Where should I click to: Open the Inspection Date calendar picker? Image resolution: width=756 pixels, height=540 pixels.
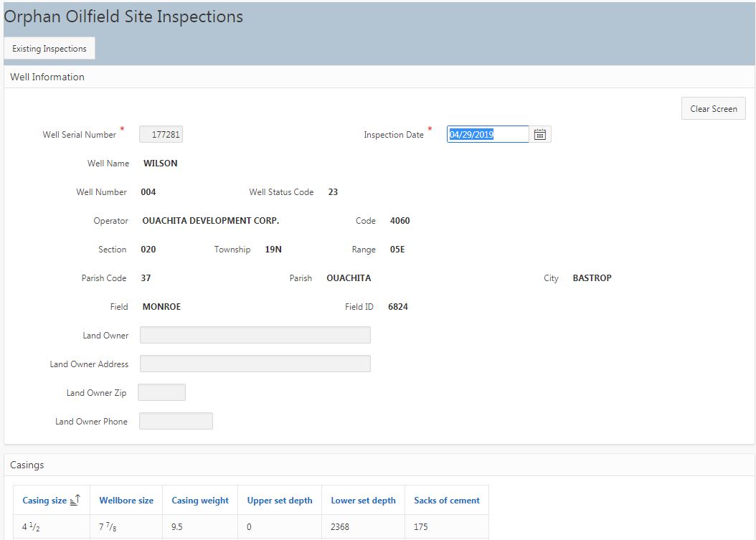pyautogui.click(x=540, y=134)
